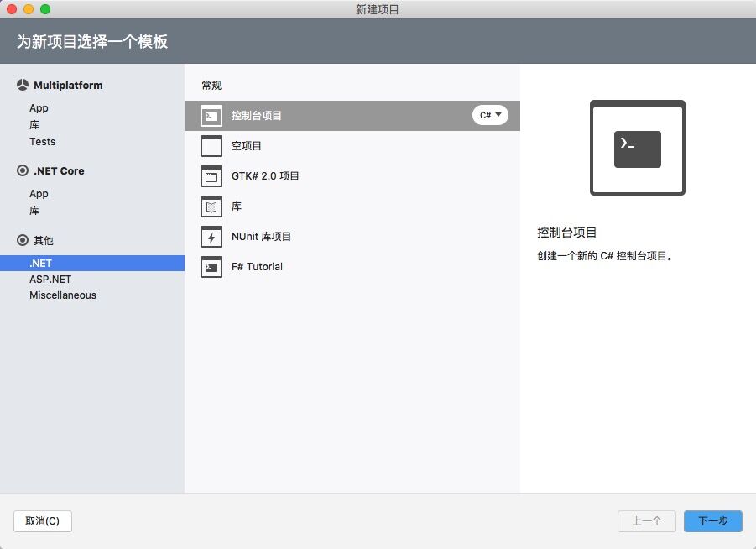Click the Multiplatform category icon
This screenshot has width=756, height=549.
tap(22, 85)
